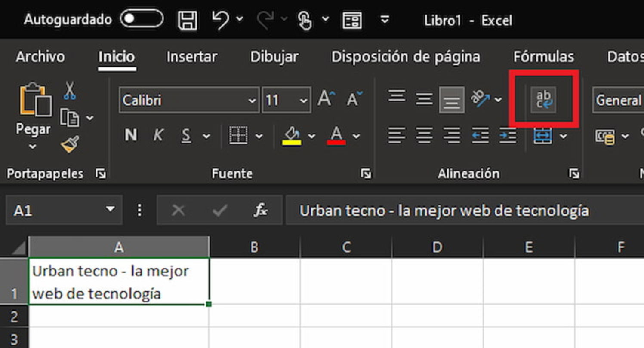Open the Name Box dropdown arrow

coord(111,209)
